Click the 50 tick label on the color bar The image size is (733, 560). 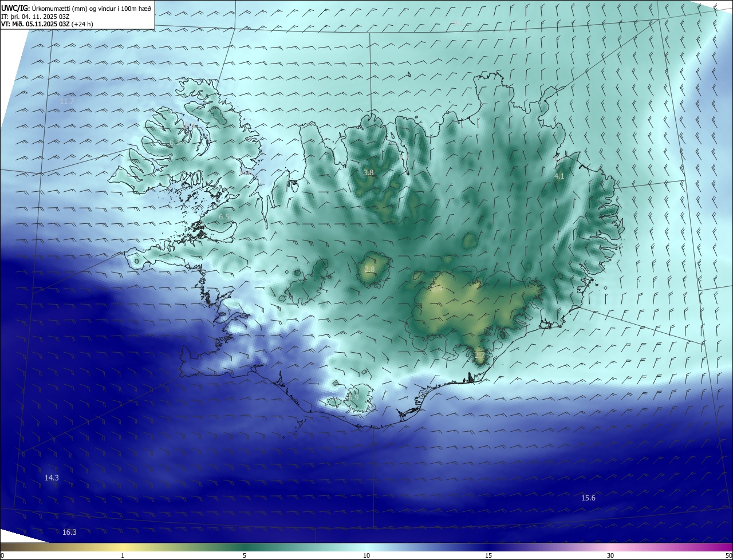pos(728,555)
